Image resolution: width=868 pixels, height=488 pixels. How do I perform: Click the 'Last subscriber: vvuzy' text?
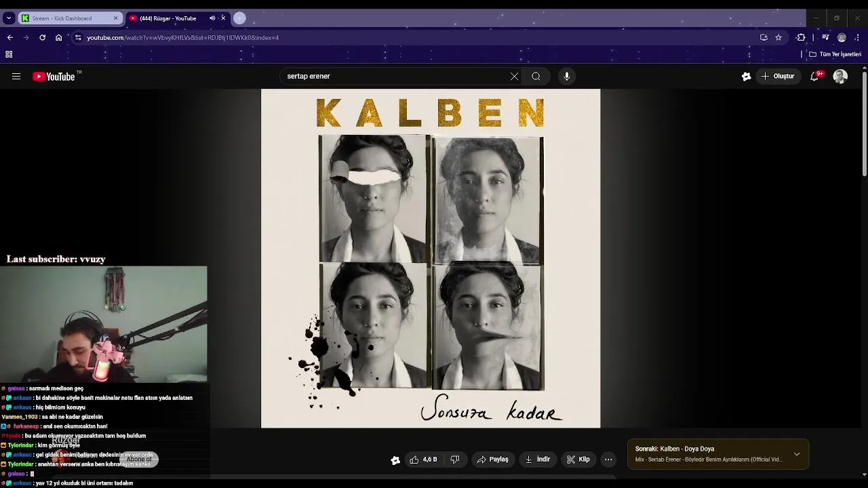pyautogui.click(x=56, y=259)
